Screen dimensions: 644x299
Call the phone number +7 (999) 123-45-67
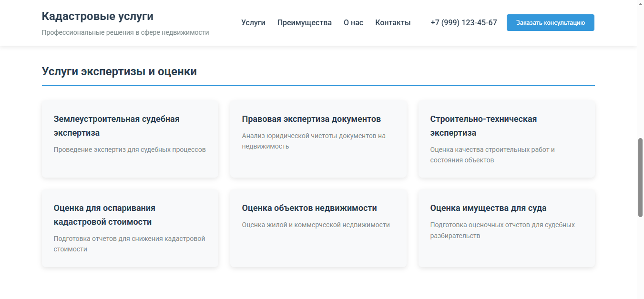coord(463,22)
